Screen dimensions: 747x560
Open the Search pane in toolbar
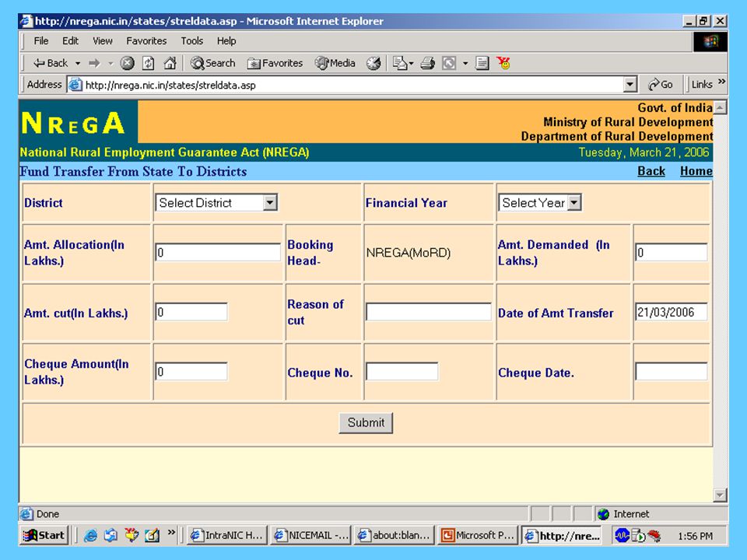(213, 63)
